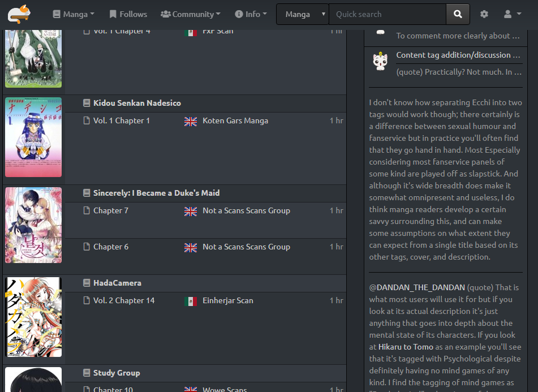Open the '(quote) Practically? Not much' post preview
This screenshot has height=392, width=538.
click(x=459, y=72)
